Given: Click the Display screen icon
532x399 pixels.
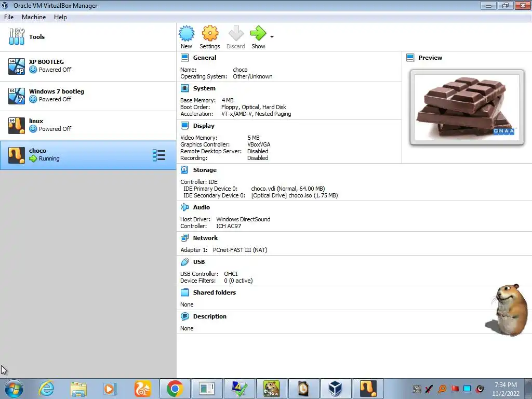Looking at the screenshot, I should pyautogui.click(x=184, y=126).
